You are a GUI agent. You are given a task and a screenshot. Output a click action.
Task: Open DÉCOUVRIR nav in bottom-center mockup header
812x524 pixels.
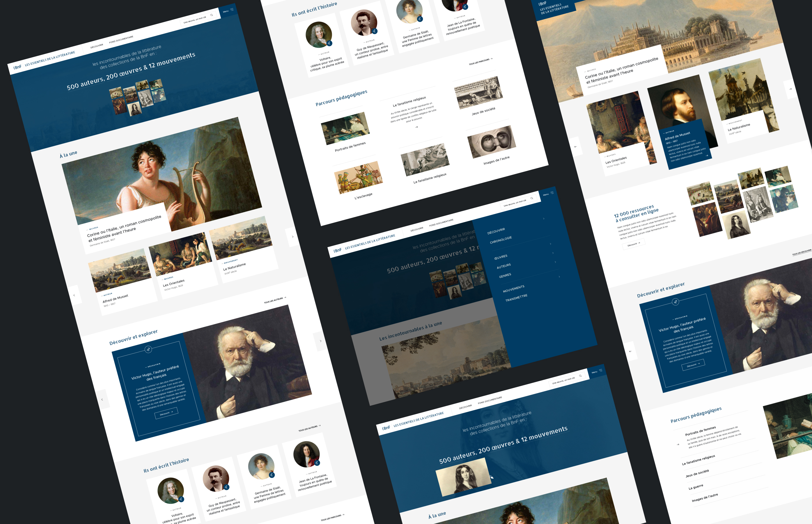[x=465, y=406]
